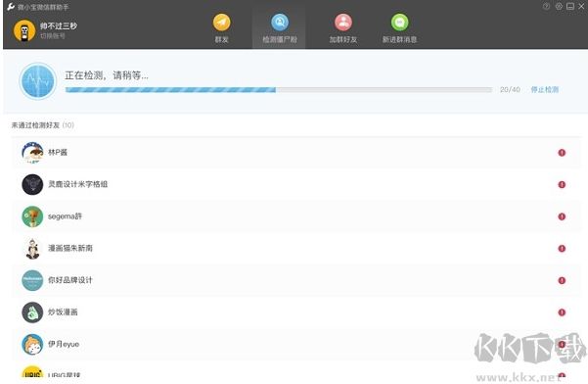Click the blue pulse detection status icon

[x=37, y=81]
